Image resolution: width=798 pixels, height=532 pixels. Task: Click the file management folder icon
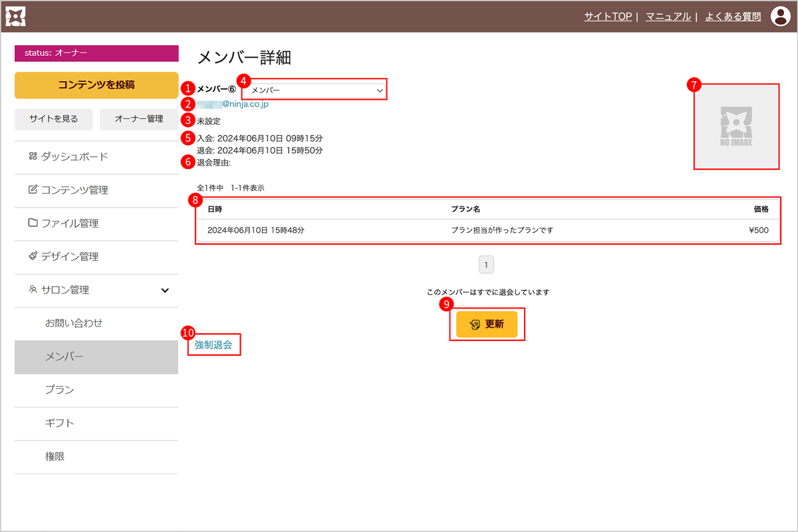click(33, 223)
